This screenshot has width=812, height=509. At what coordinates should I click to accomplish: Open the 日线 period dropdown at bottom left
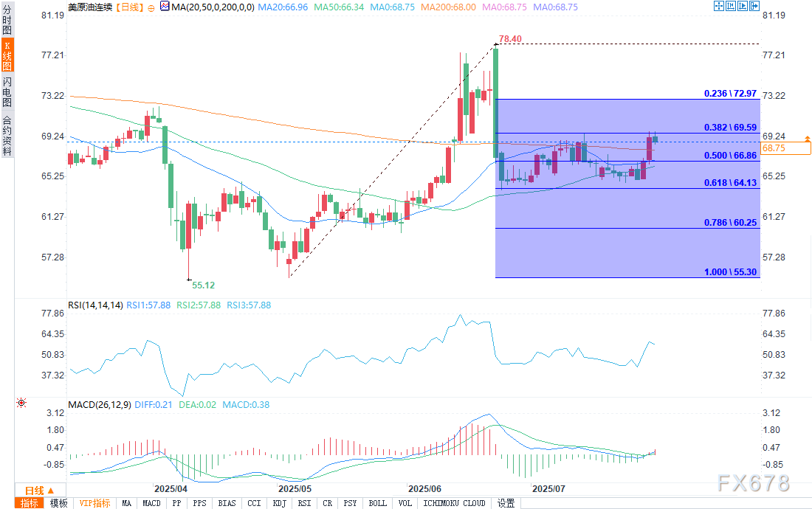click(x=39, y=490)
